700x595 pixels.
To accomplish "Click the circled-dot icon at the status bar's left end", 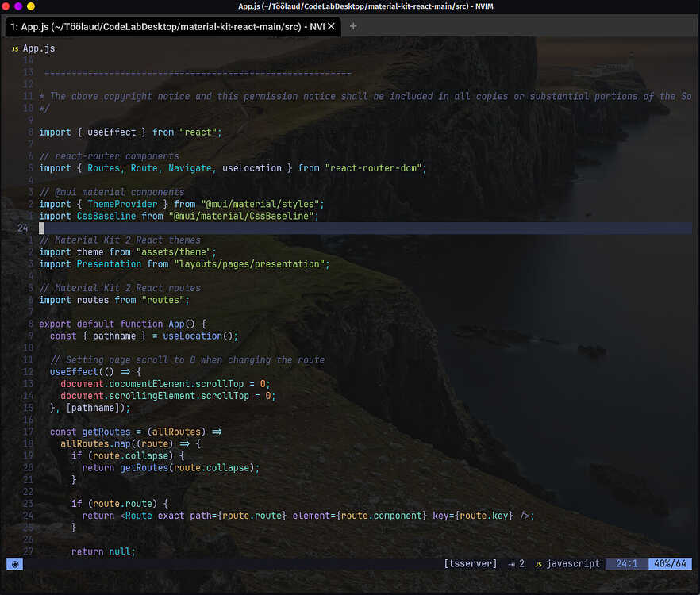I will point(14,563).
